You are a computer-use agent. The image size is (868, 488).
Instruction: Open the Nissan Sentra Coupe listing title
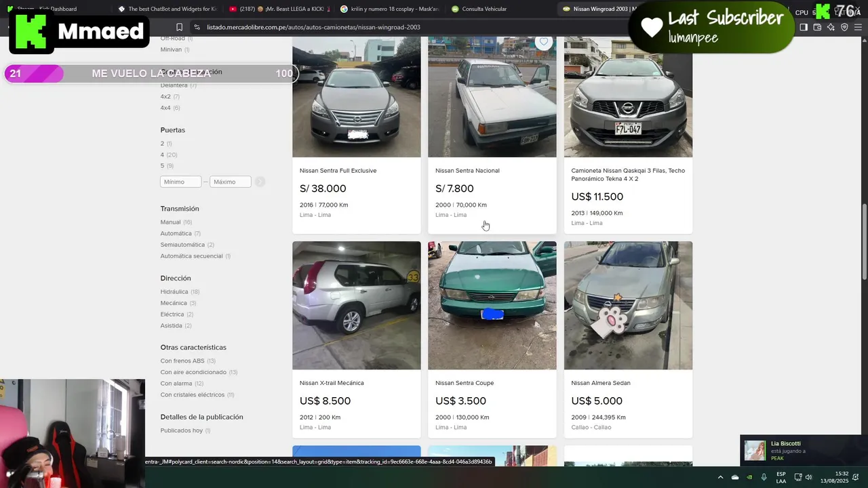pyautogui.click(x=465, y=383)
